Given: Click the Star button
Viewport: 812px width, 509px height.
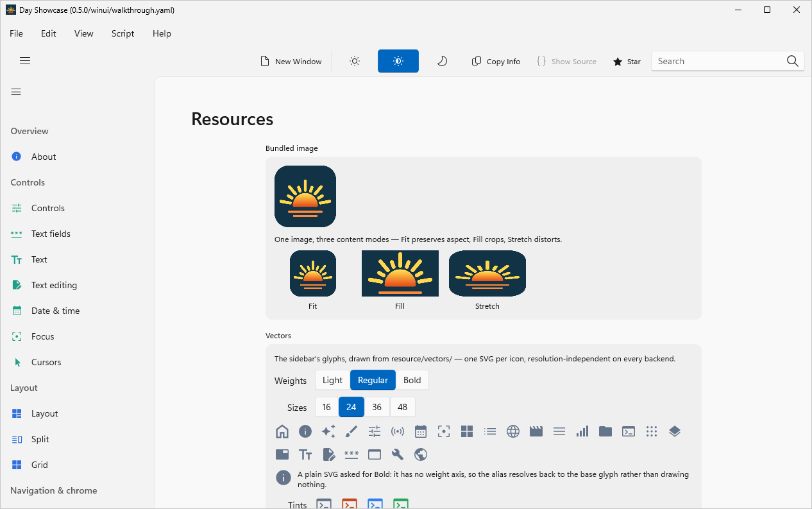Looking at the screenshot, I should click(627, 61).
